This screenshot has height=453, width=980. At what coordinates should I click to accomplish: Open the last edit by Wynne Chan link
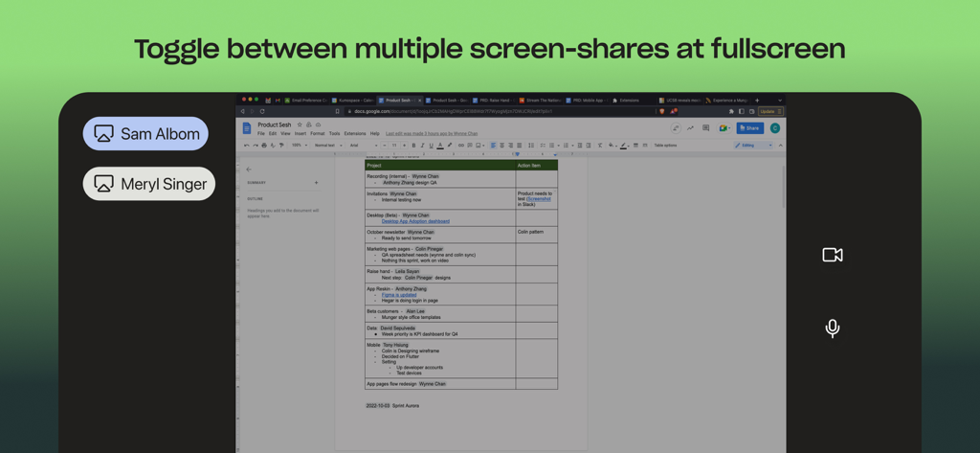[x=432, y=133]
